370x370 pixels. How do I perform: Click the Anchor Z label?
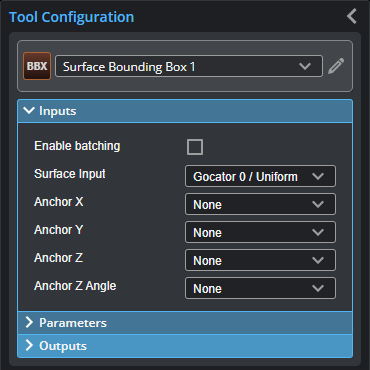(x=58, y=258)
